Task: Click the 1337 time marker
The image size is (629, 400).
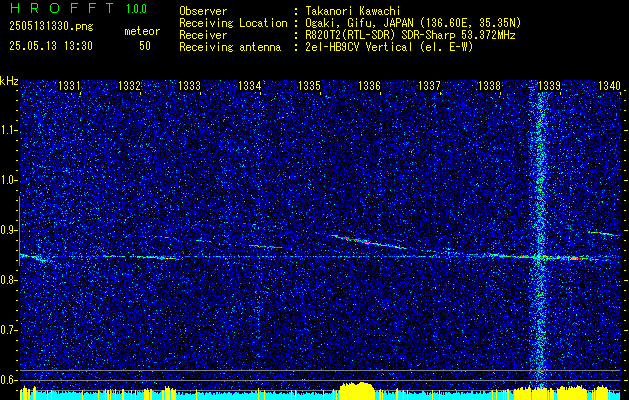Action: (429, 85)
